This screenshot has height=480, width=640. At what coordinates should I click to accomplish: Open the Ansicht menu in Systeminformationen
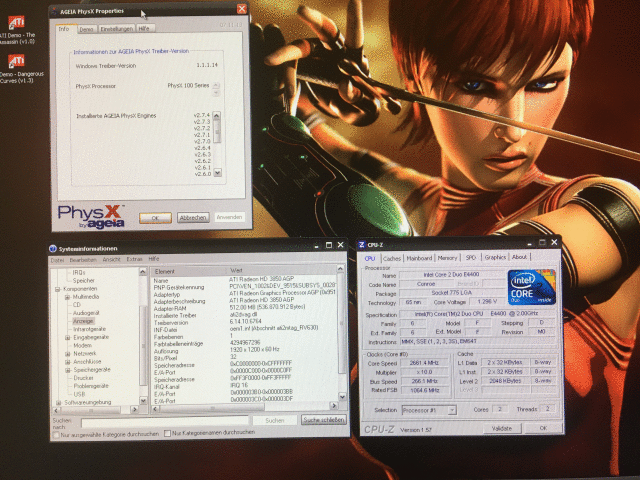111,259
